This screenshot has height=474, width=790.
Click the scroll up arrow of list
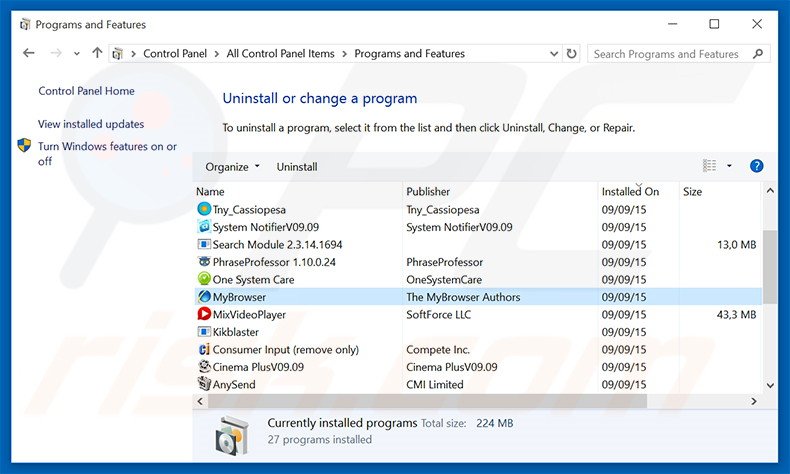(770, 190)
